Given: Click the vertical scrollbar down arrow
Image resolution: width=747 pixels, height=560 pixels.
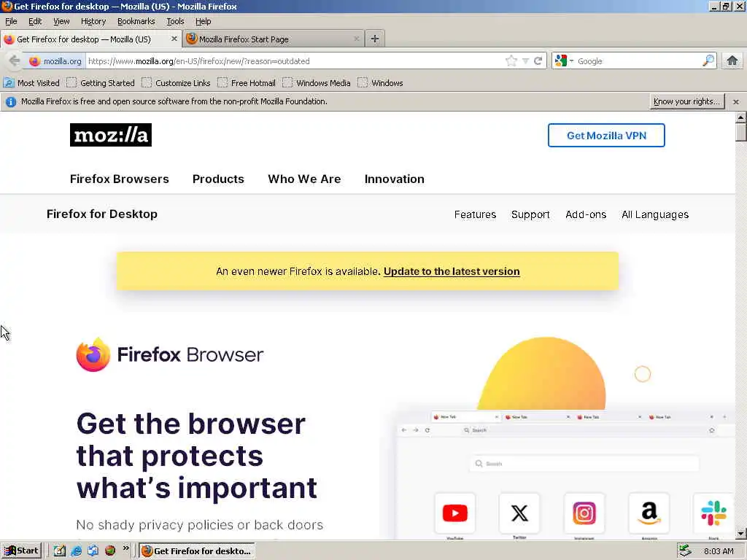Looking at the screenshot, I should point(741,533).
